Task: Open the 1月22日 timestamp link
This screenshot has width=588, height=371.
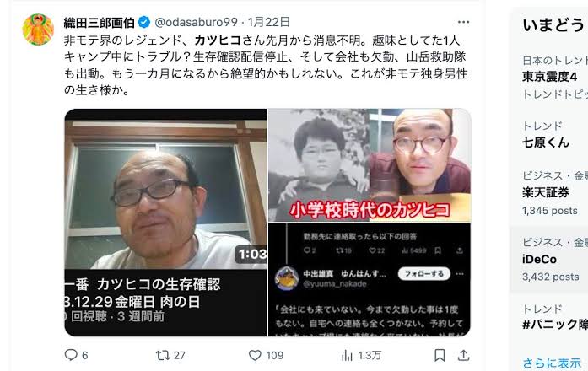Action: pos(269,22)
